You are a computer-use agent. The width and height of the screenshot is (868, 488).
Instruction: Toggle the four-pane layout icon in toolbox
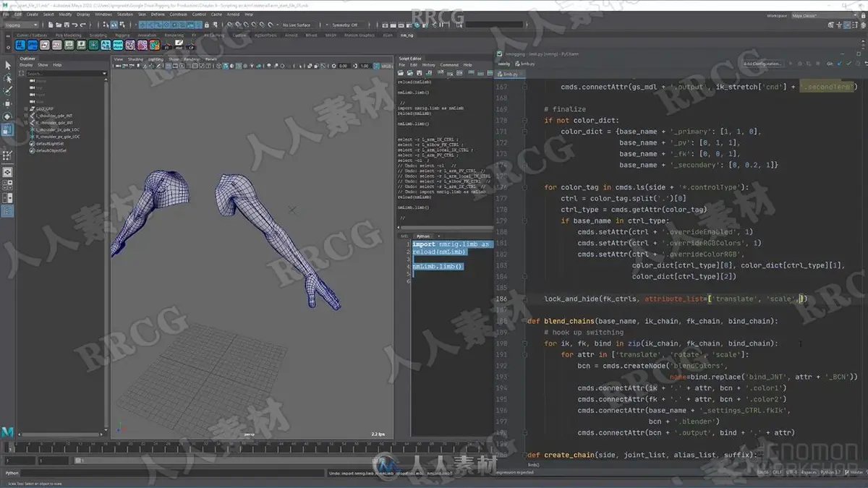click(x=7, y=185)
